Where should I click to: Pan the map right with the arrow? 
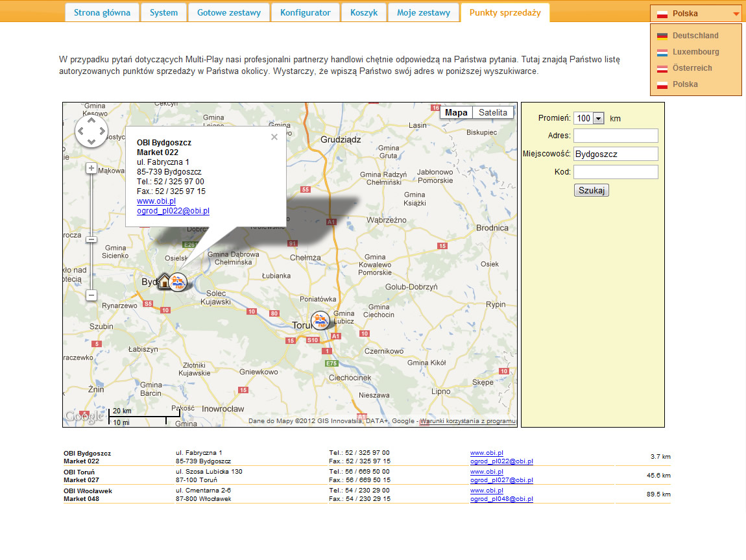pyautogui.click(x=102, y=131)
